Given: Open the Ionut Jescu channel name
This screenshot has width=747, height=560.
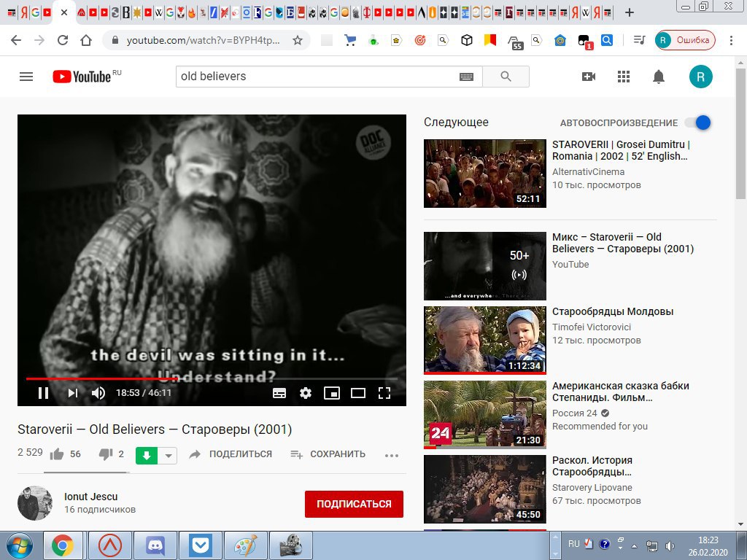Looking at the screenshot, I should [x=91, y=496].
